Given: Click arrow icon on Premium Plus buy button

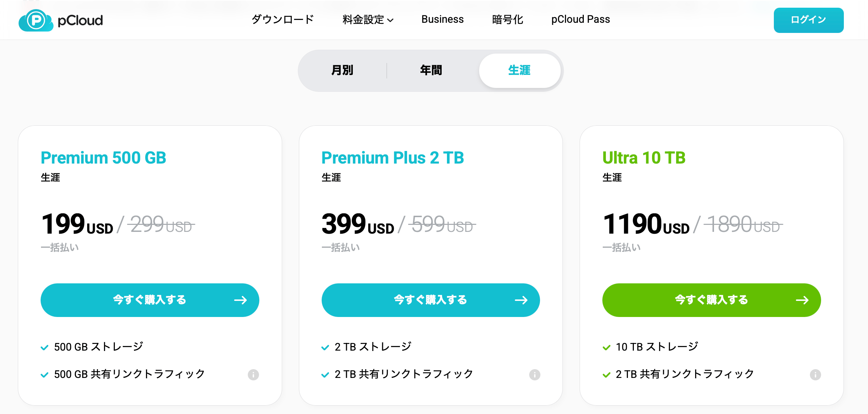Looking at the screenshot, I should click(521, 300).
